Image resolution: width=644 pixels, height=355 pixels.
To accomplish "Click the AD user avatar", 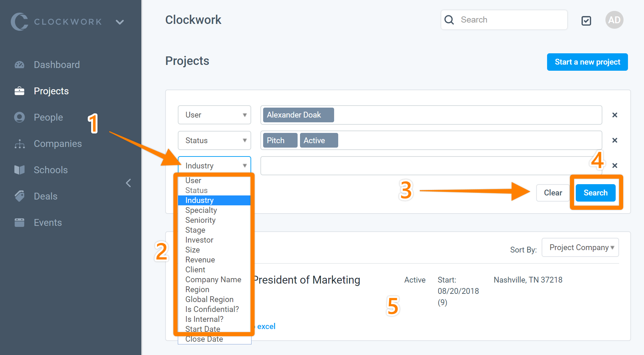I will [x=614, y=20].
